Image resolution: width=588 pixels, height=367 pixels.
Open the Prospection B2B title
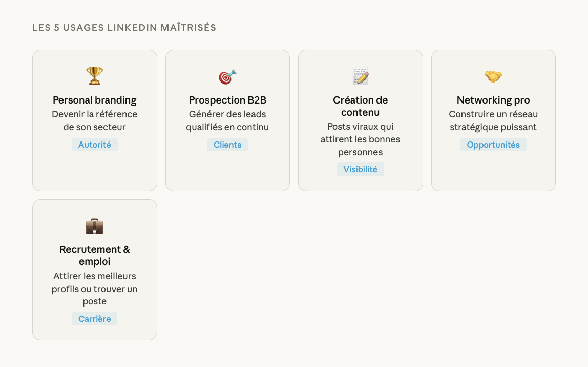(x=227, y=100)
